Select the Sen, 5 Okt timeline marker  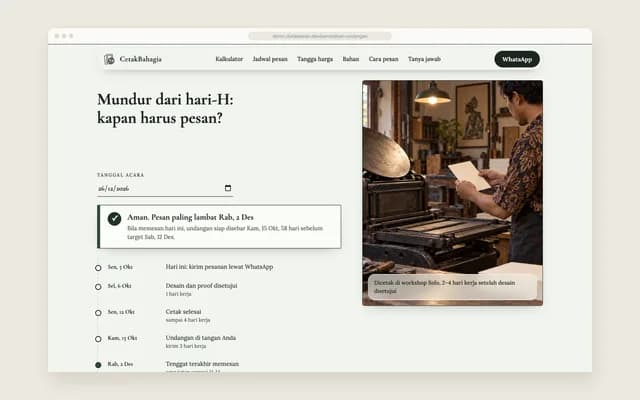tap(98, 268)
